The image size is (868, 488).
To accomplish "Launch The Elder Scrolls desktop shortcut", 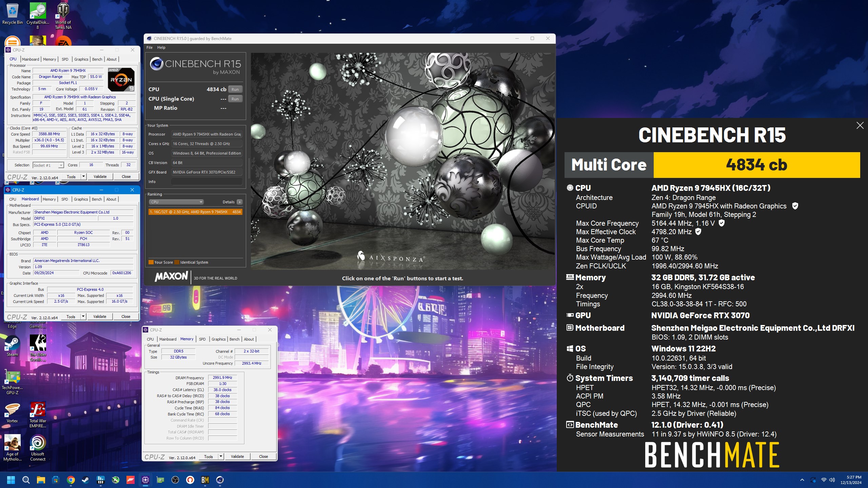I will pyautogui.click(x=38, y=348).
